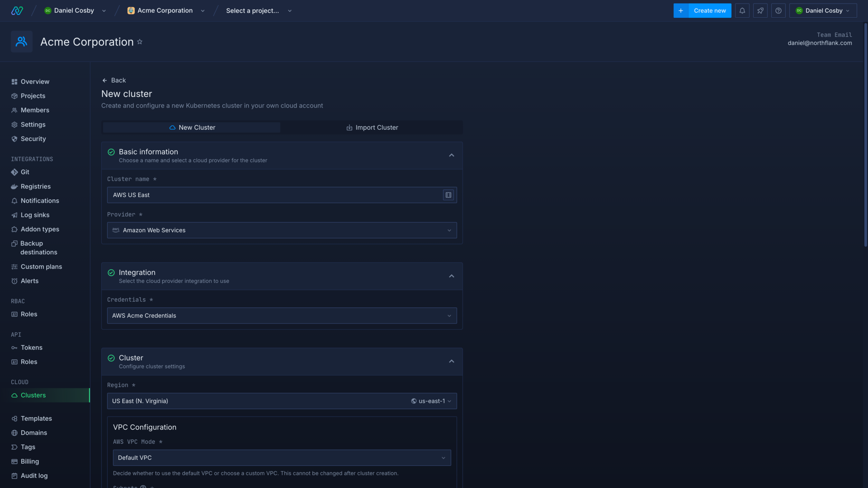Click the Clusters cloud icon in sidebar

[x=14, y=395]
